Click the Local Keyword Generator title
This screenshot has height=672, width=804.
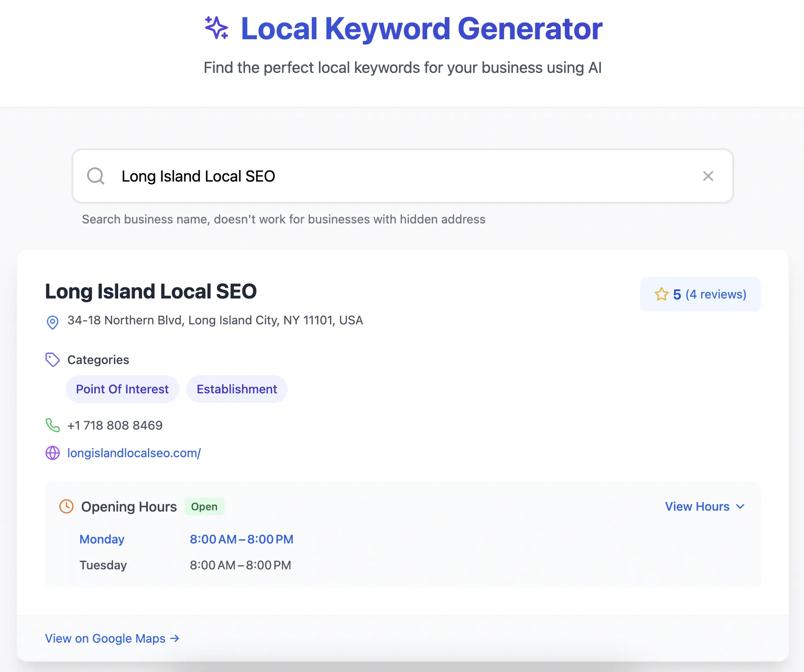tap(421, 29)
